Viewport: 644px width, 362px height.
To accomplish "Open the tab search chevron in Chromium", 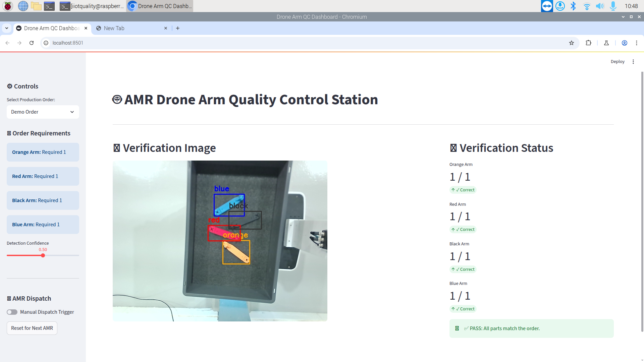I will point(7,28).
